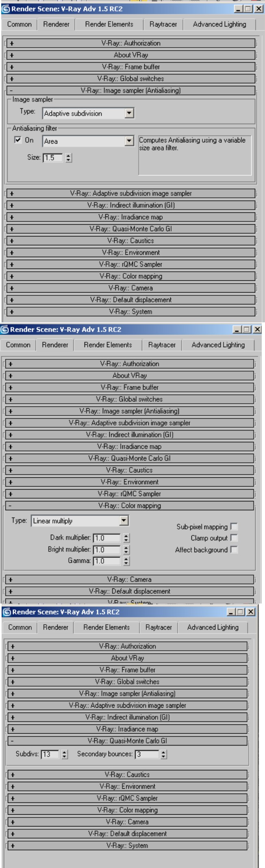
Task: Expand V-Ray:: Indirect illumination (GI) in Image sampler window
Action: click(x=131, y=205)
